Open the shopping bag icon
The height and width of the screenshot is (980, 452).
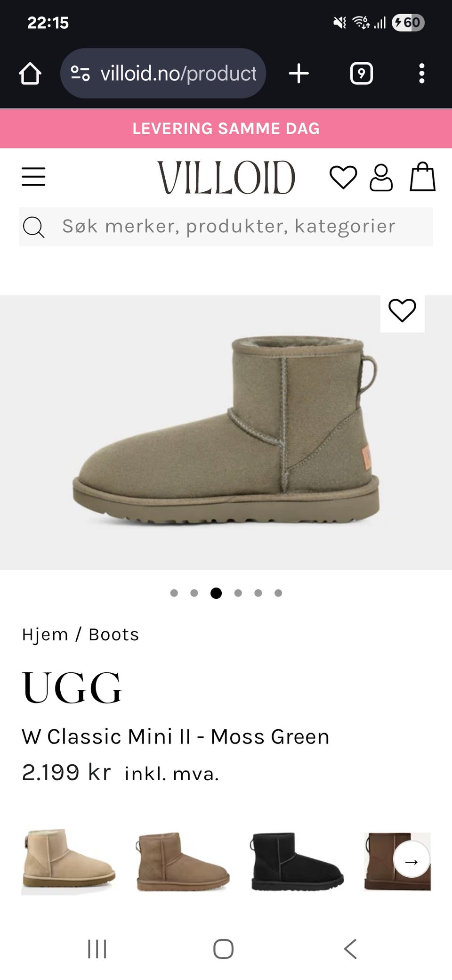tap(422, 177)
